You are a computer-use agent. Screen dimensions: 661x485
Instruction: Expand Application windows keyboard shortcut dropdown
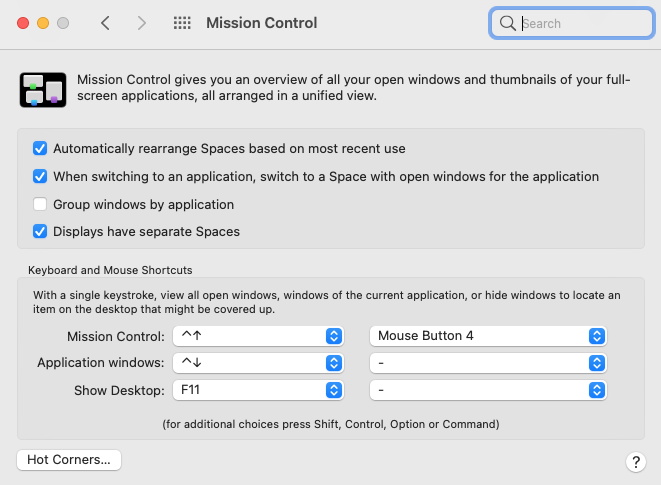(x=258, y=363)
